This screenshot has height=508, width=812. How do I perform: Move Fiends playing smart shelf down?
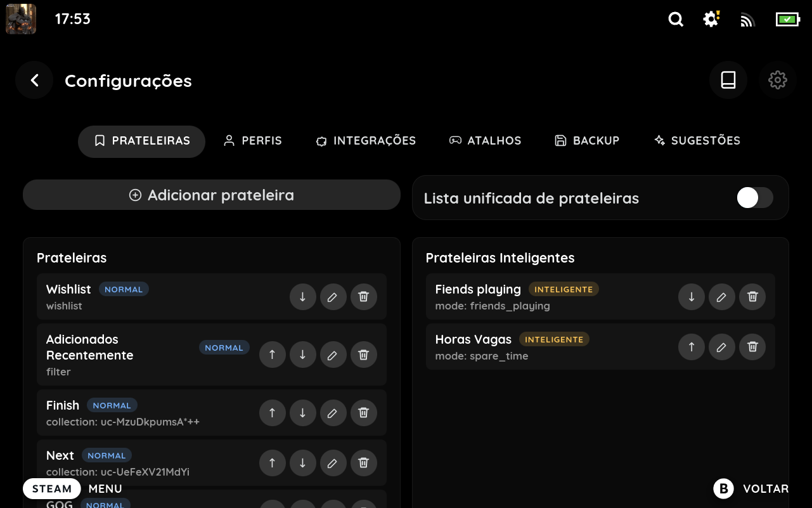coord(692,297)
